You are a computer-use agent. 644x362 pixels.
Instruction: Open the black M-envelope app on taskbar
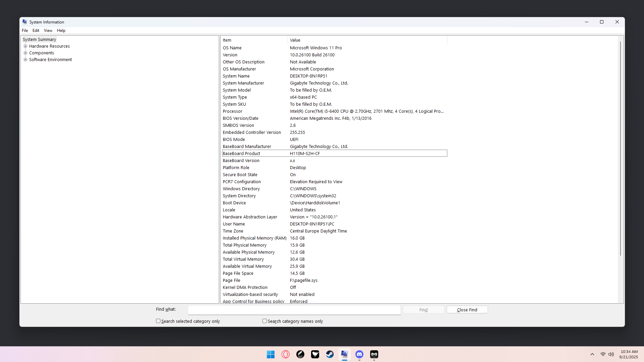(x=374, y=354)
